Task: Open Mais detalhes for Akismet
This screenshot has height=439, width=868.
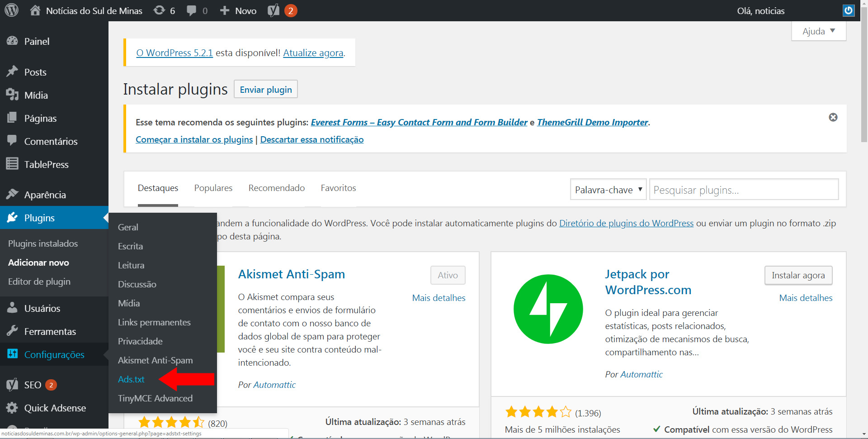Action: click(439, 298)
